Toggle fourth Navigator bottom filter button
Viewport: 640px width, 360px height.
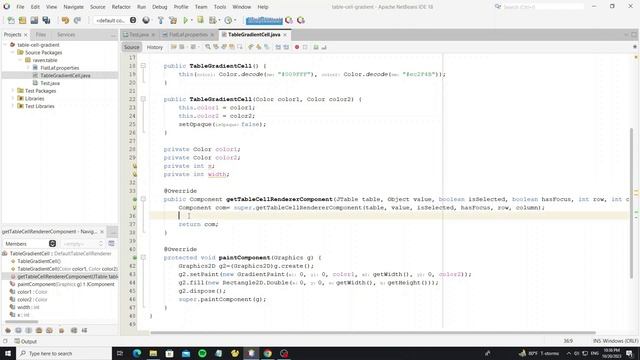click(x=39, y=330)
